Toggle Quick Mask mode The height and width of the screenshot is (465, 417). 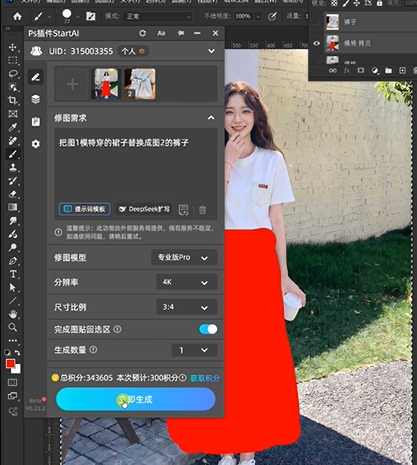pyautogui.click(x=13, y=382)
